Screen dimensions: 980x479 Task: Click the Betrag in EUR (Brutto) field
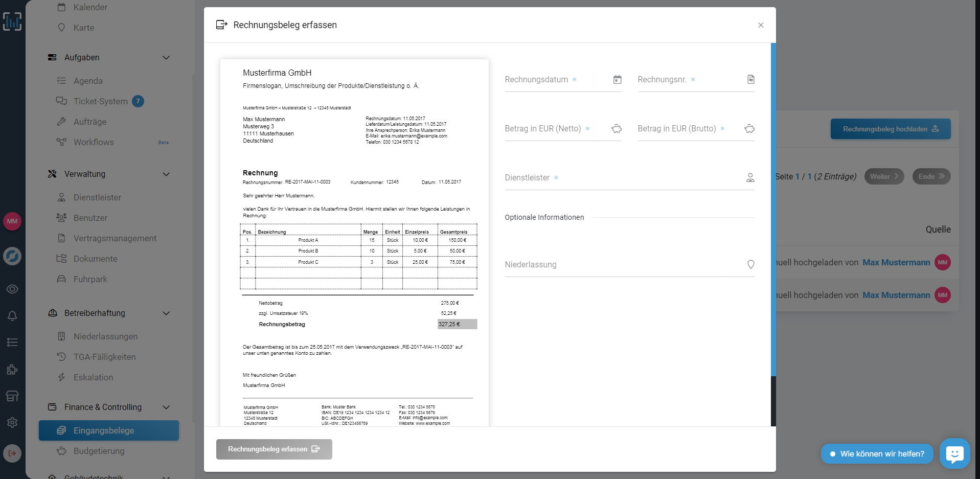[x=696, y=129]
